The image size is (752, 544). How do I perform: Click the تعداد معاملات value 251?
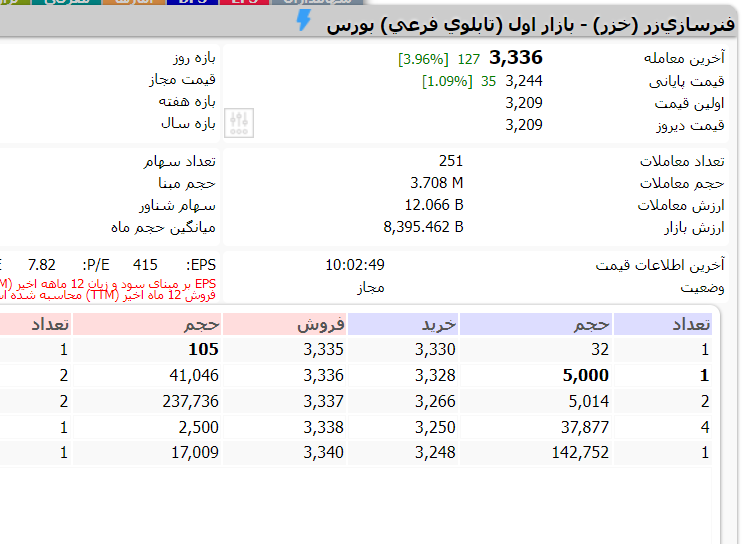coord(451,161)
